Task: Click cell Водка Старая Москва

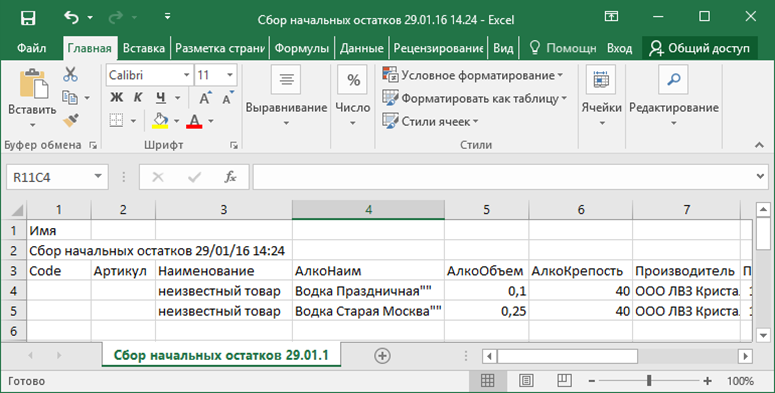Action: (368, 311)
